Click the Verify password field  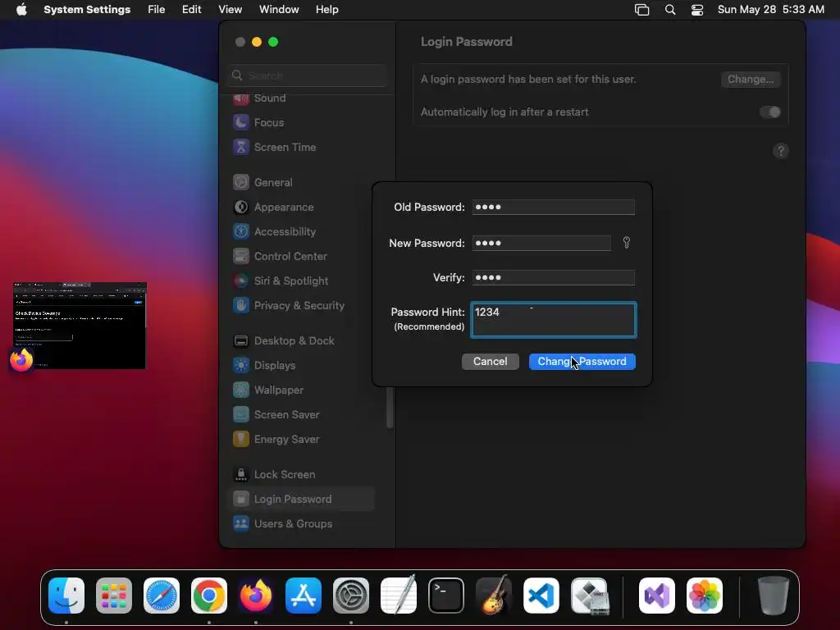coord(554,277)
